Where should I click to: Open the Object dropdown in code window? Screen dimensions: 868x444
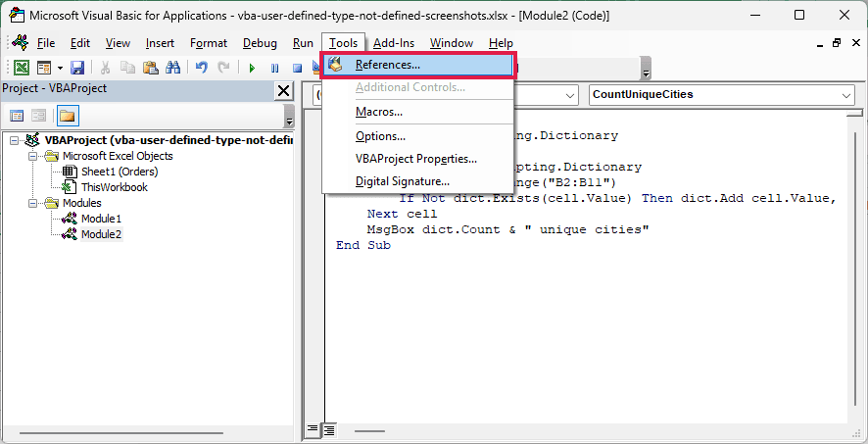(x=570, y=95)
